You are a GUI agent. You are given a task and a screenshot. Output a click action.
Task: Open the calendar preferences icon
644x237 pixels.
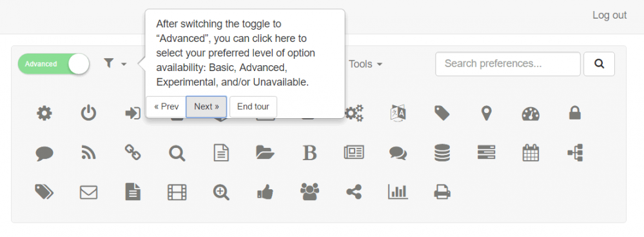tap(531, 152)
